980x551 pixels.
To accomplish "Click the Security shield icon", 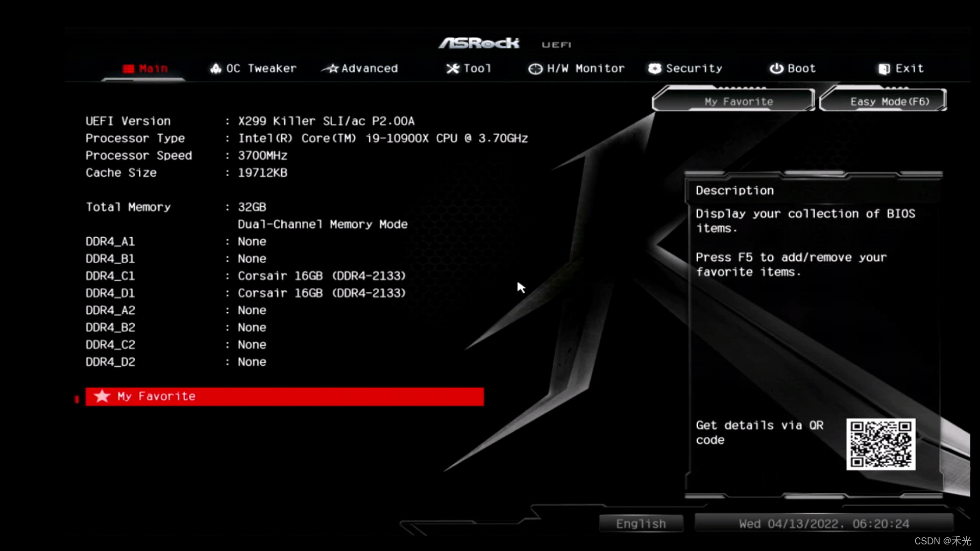I will coord(654,68).
